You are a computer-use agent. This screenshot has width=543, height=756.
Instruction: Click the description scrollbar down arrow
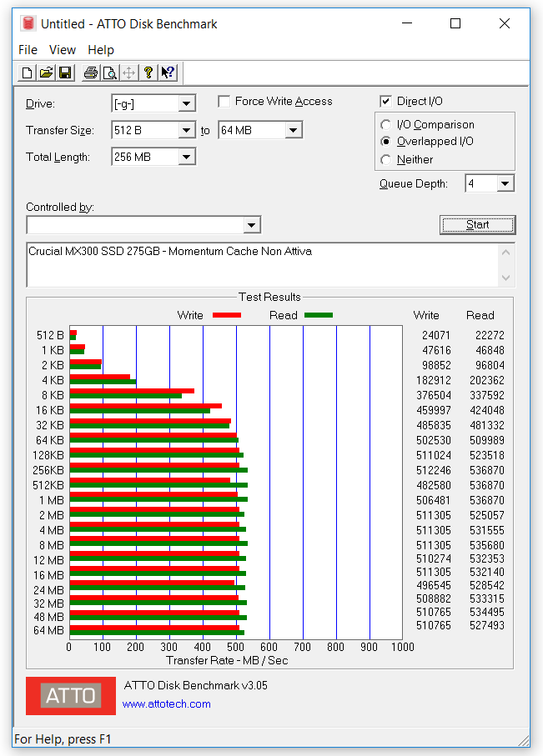(505, 278)
